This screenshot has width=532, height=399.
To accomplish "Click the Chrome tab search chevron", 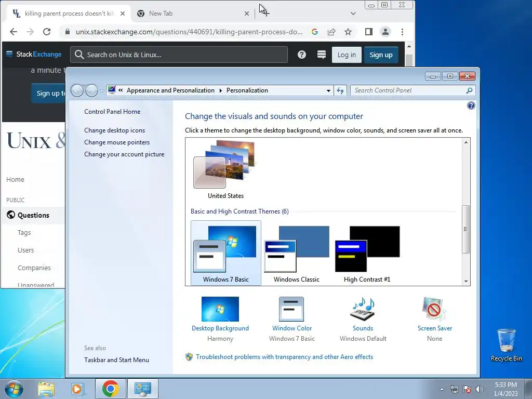I will 353,14.
